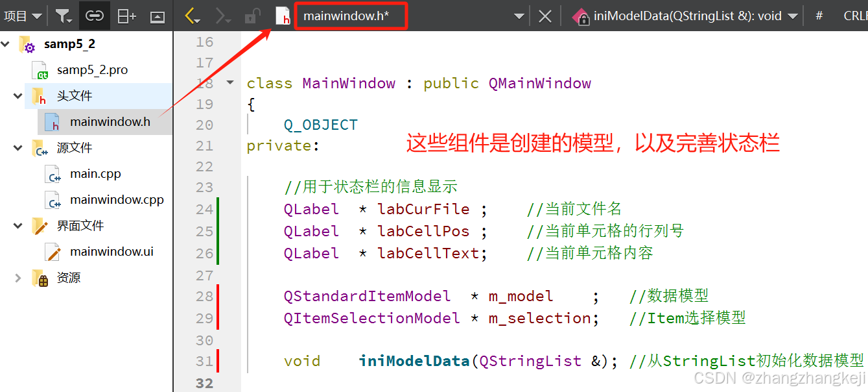The image size is (868, 392).
Task: Select the samp5_2 project root
Action: pos(69,44)
